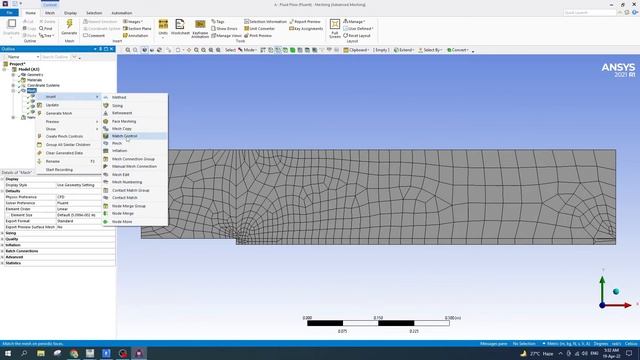Open the Images dropdown in Insert group

pos(133,21)
